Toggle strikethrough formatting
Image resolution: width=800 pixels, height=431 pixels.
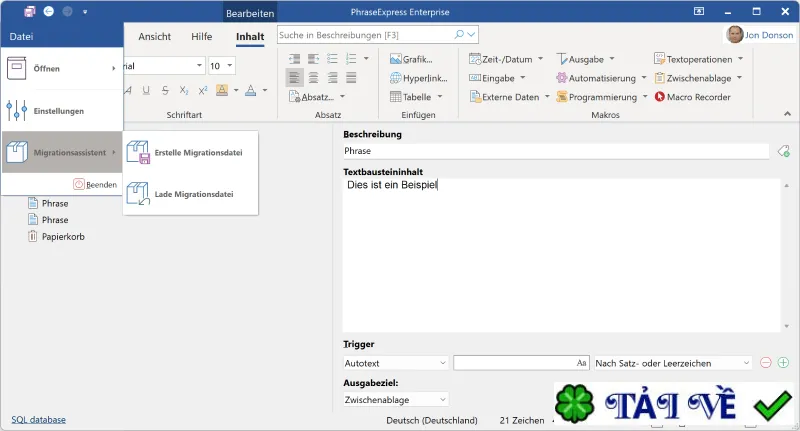[165, 90]
